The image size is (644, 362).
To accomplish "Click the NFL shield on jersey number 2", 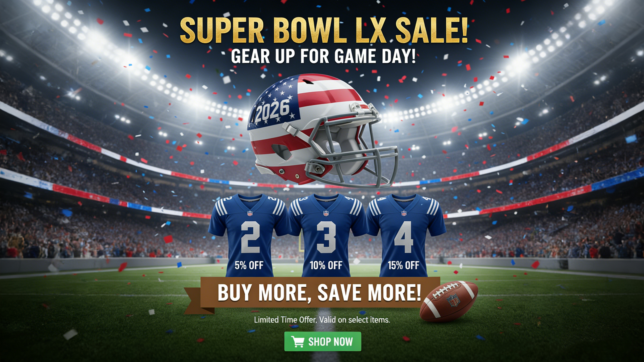I will (250, 213).
